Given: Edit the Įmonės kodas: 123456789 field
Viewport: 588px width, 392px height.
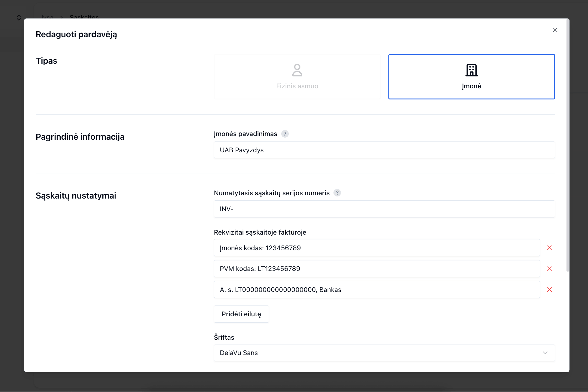Looking at the screenshot, I should click(x=376, y=248).
